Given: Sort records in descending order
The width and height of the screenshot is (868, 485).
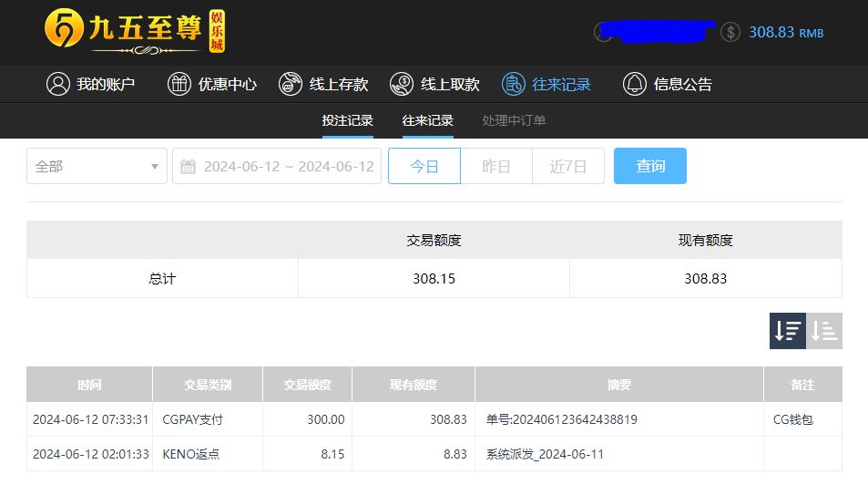Looking at the screenshot, I should 788,331.
